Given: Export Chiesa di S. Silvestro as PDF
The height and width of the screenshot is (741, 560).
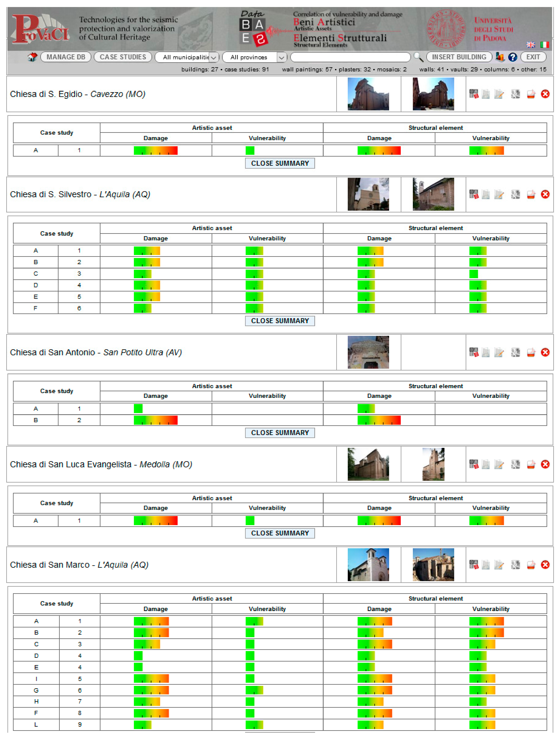Looking at the screenshot, I should click(x=531, y=194).
